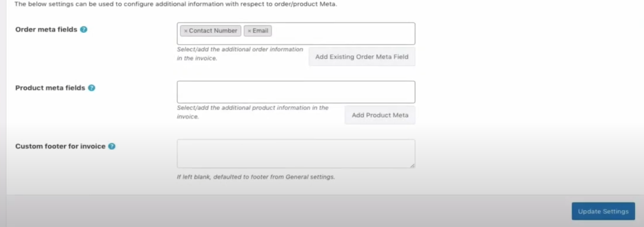Click the Custom footer for invoice label
The image size is (644, 227).
coord(60,146)
